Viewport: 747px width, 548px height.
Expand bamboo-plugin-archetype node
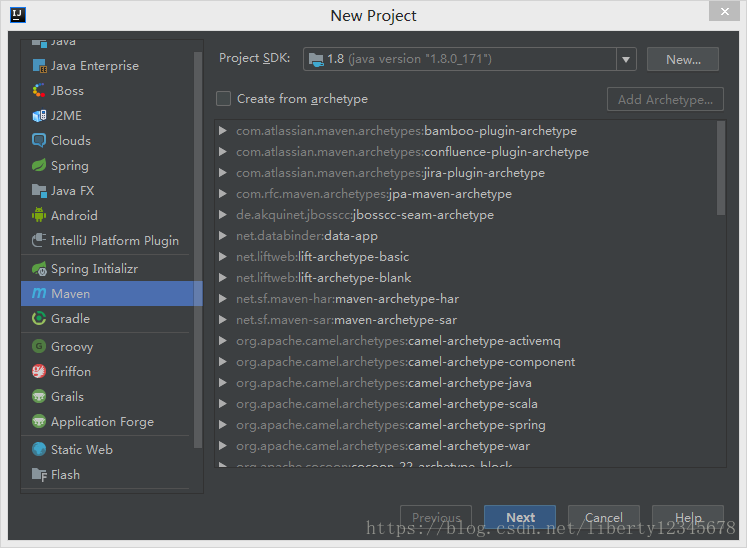(x=222, y=131)
